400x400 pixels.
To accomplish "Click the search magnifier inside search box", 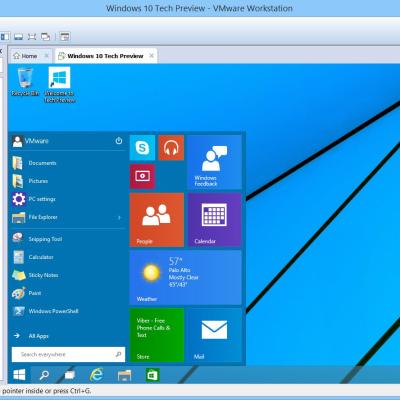I will (x=118, y=354).
